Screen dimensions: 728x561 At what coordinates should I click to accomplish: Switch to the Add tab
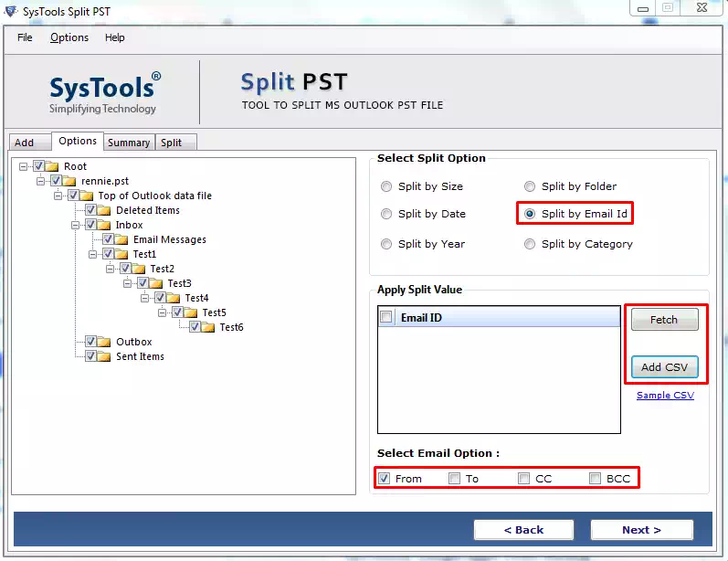pos(29,143)
